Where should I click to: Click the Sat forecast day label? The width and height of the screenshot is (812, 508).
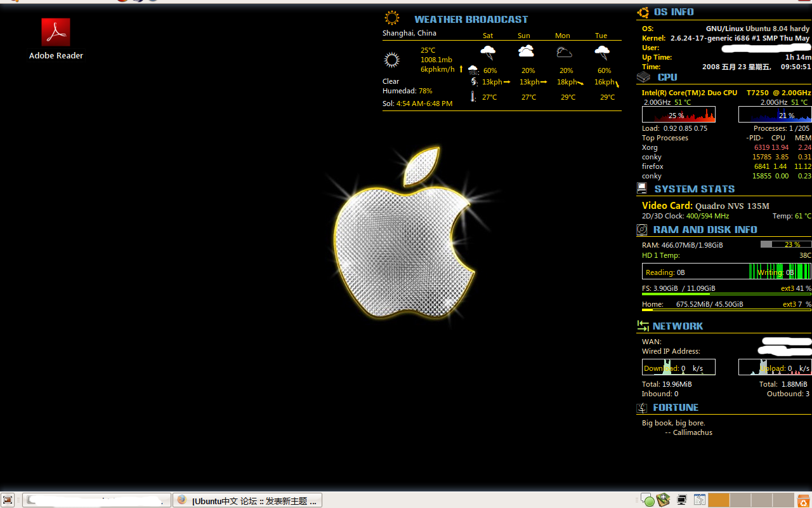[x=488, y=36]
